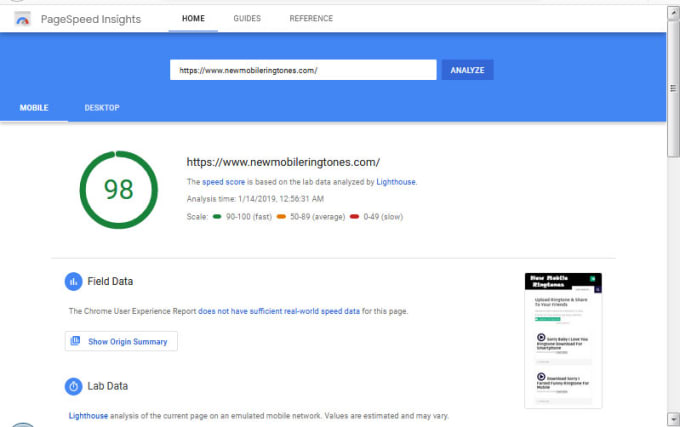
Task: Click the PageSpeed Insights logo icon
Action: tap(22, 19)
